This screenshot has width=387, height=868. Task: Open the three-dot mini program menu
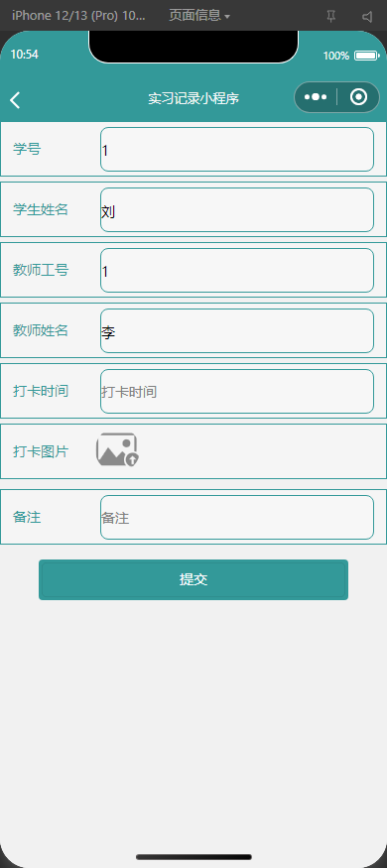pos(316,97)
